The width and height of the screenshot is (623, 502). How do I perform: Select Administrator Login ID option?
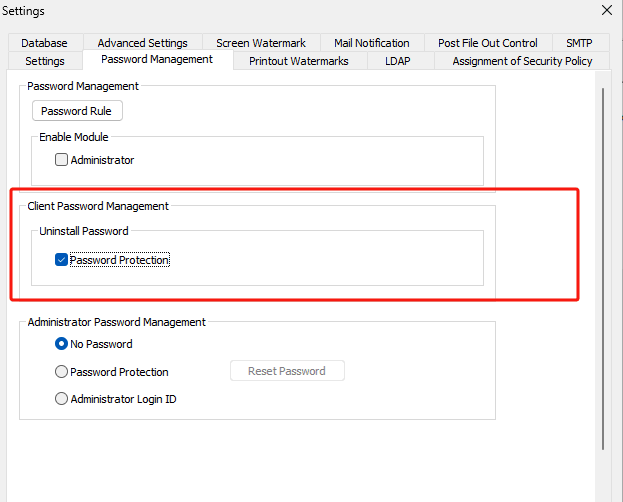pos(62,399)
